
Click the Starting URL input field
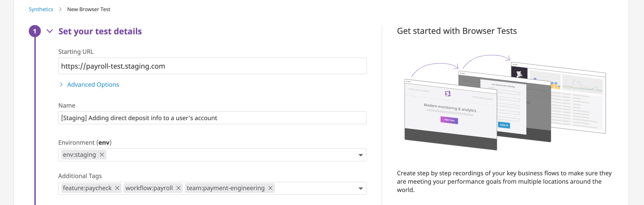pyautogui.click(x=212, y=66)
